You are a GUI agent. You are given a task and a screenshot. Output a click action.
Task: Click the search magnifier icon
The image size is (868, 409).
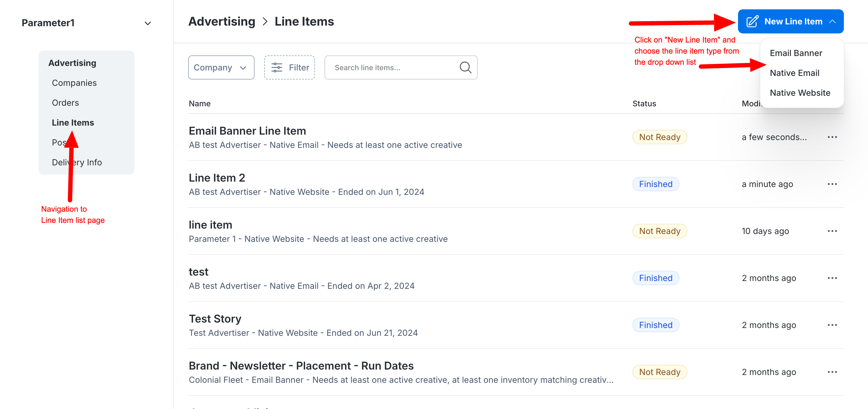465,67
